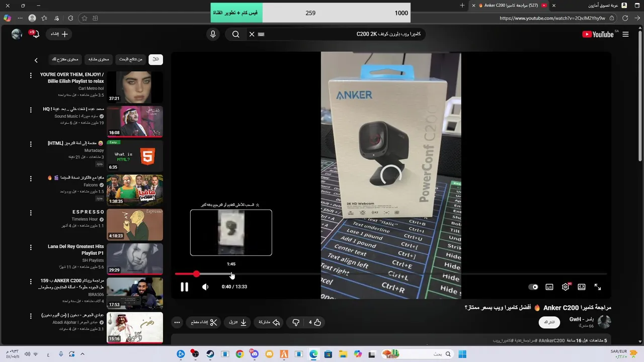
Task: Run search with magnifier button
Action: [235, 34]
